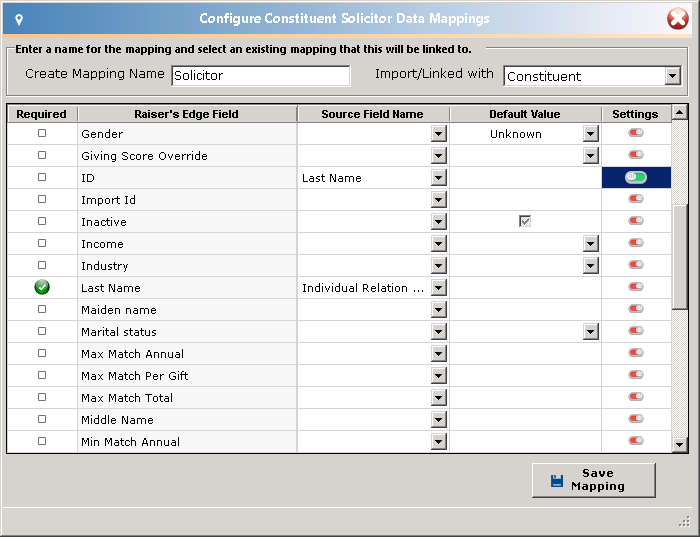700x537 pixels.
Task: Open Default Value dropdown for Giving Score Override
Action: tap(591, 155)
